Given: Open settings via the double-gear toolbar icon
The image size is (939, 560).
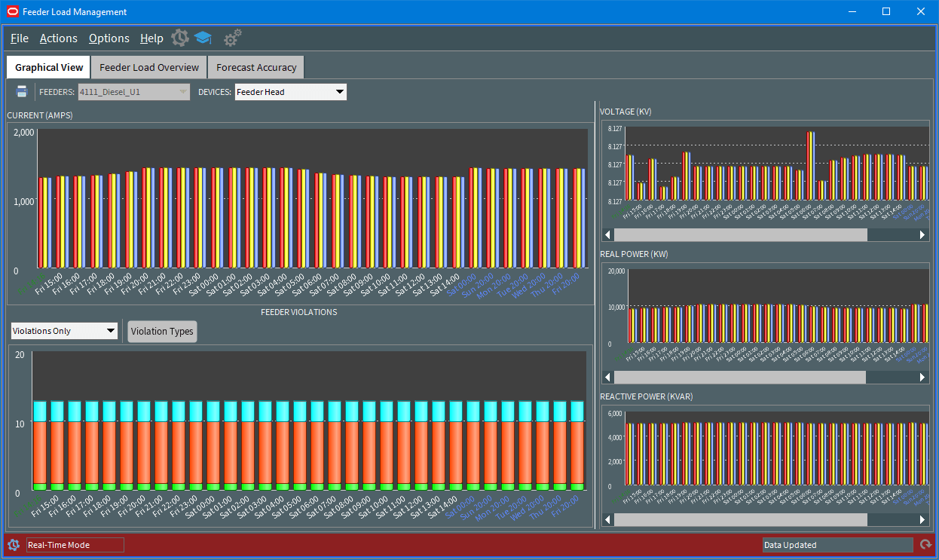Looking at the screenshot, I should tap(231, 37).
